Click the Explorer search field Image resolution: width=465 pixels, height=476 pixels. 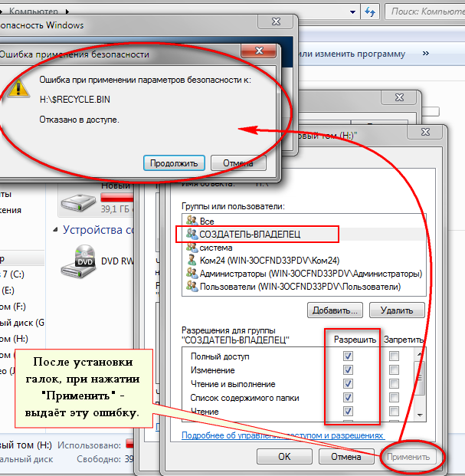point(426,11)
